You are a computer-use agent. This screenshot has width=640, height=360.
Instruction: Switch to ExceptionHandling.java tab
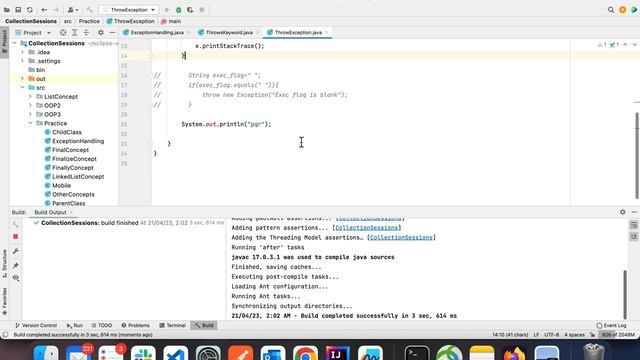tap(157, 33)
